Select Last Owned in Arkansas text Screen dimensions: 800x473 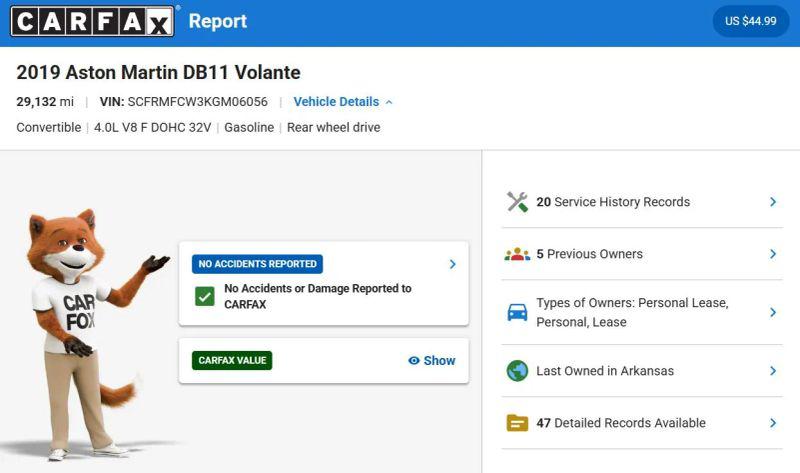click(605, 371)
